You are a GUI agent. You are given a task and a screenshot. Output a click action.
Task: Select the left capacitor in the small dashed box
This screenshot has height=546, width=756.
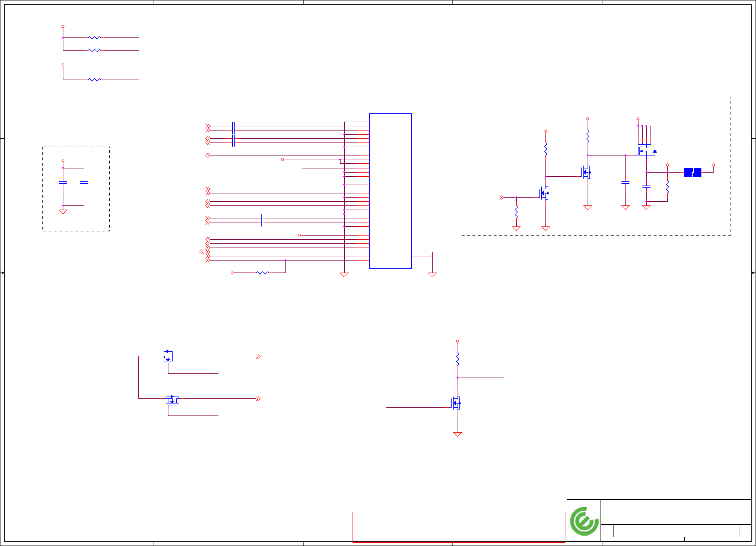(x=63, y=183)
